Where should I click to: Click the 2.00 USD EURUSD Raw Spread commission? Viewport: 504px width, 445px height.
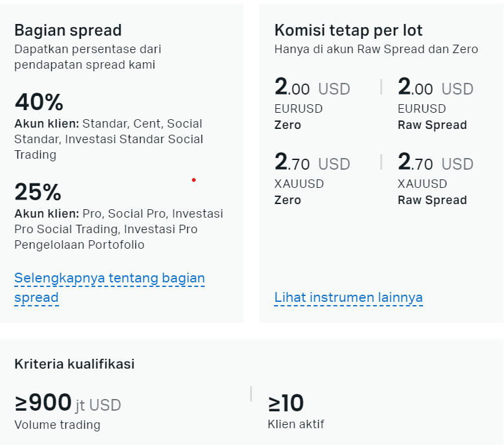pos(435,87)
